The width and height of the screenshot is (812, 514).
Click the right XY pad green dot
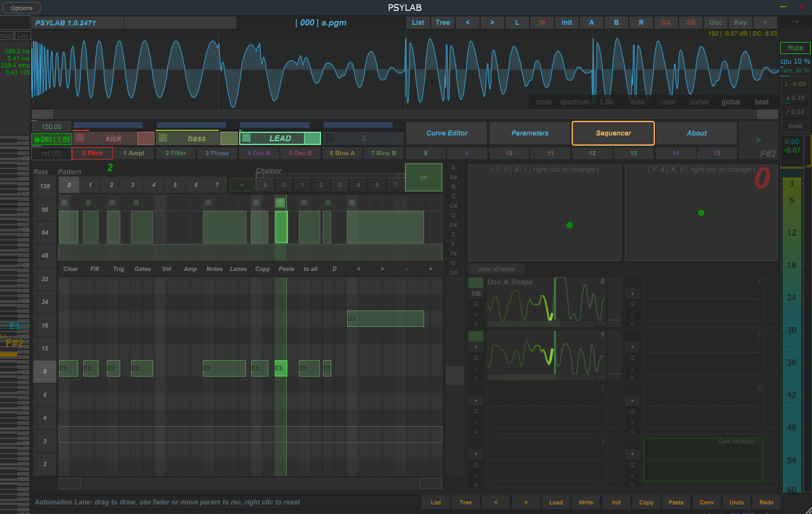click(x=701, y=213)
